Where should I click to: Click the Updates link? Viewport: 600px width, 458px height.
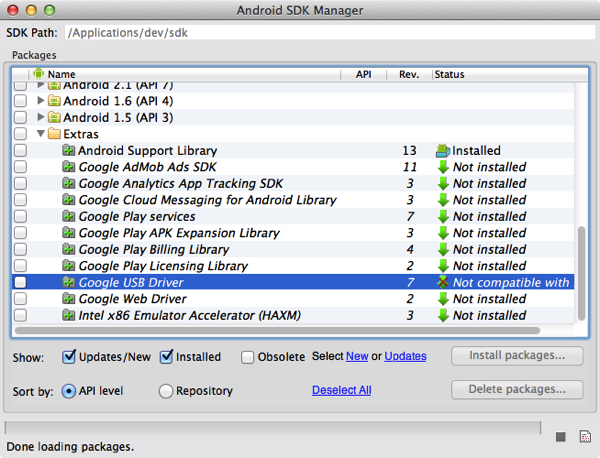(x=405, y=356)
